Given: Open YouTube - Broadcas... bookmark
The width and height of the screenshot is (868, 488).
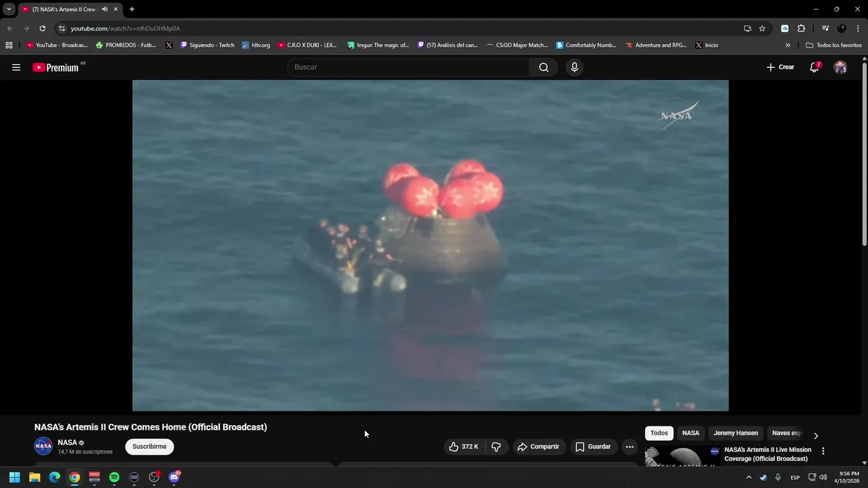Looking at the screenshot, I should [x=57, y=45].
